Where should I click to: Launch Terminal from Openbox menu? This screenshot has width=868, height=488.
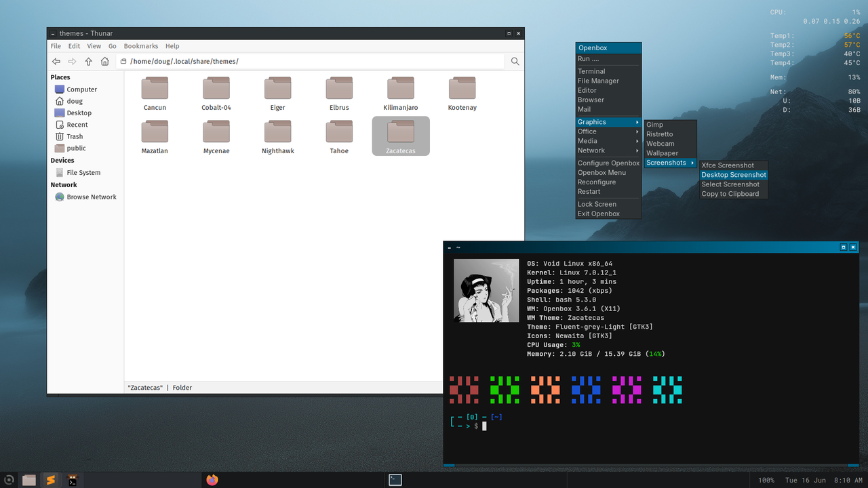pos(608,71)
